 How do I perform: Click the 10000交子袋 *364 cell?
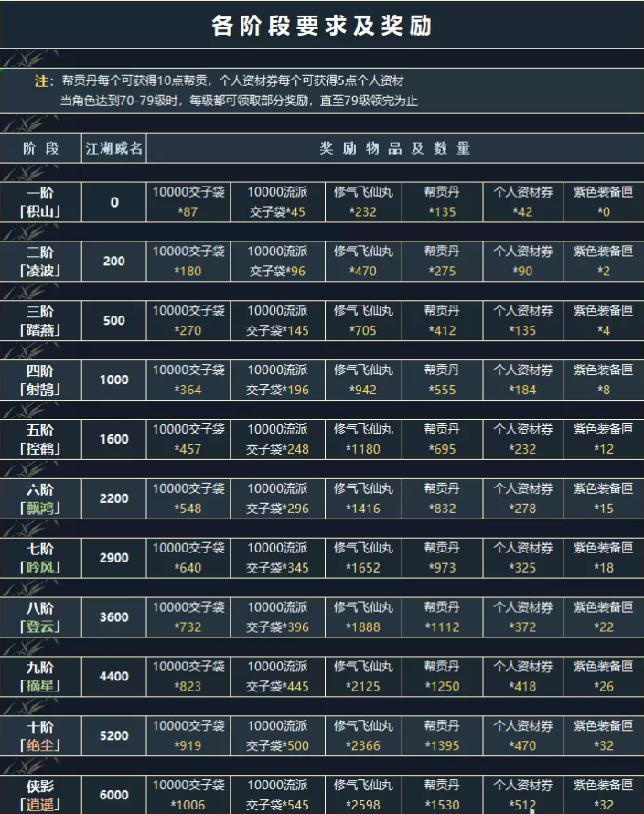[188, 380]
